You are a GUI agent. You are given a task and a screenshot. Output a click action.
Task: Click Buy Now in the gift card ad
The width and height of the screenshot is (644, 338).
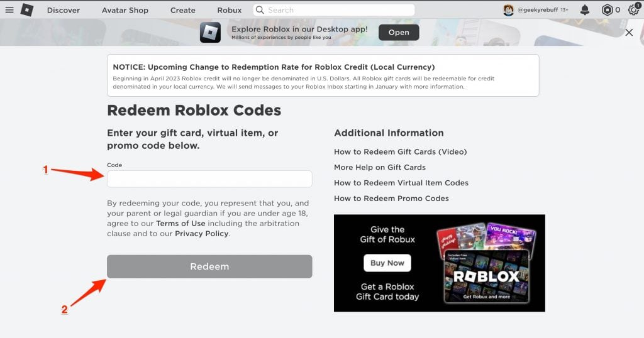[387, 263]
